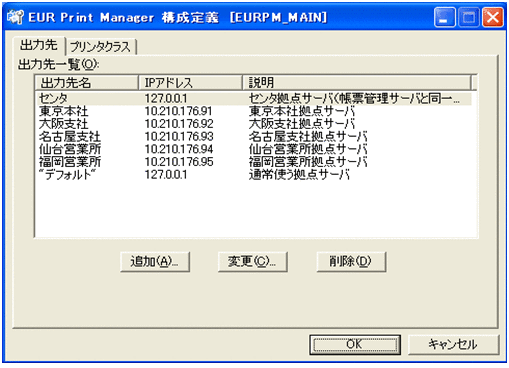Maximize the EUR Print Manager window

(468, 17)
